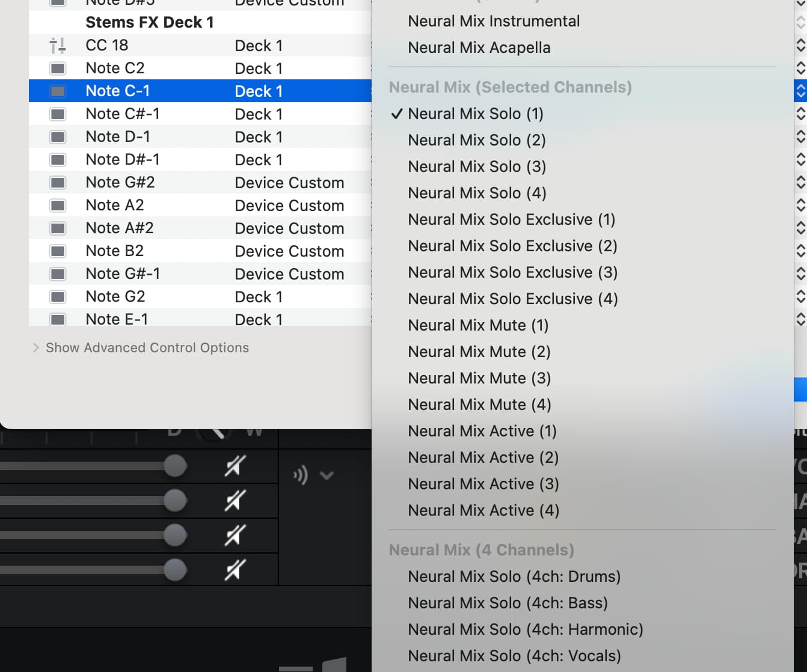Screen dimensions: 807x672
Task: Open the action stepper for the Note C2 row
Action: point(800,68)
